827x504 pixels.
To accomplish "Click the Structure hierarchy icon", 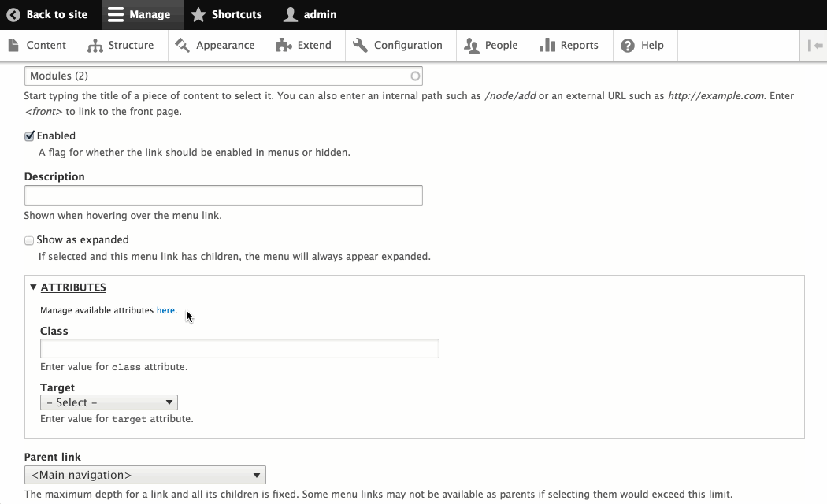I will click(x=95, y=46).
